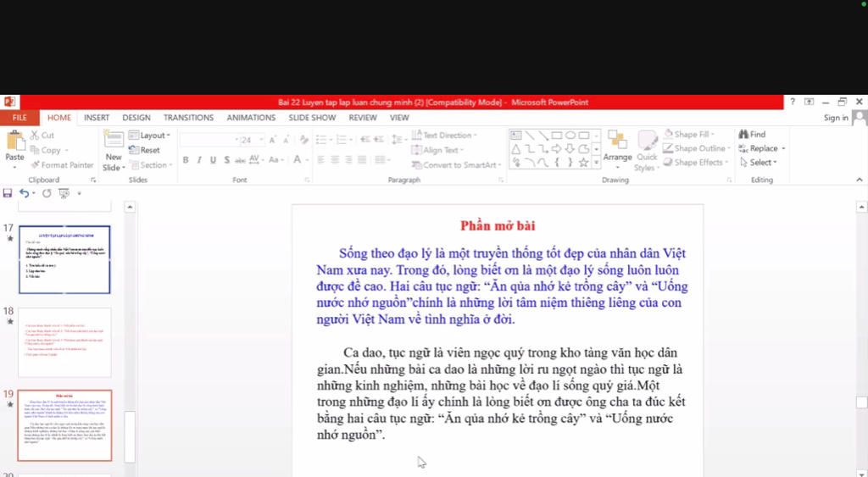Justify the text

click(x=362, y=160)
